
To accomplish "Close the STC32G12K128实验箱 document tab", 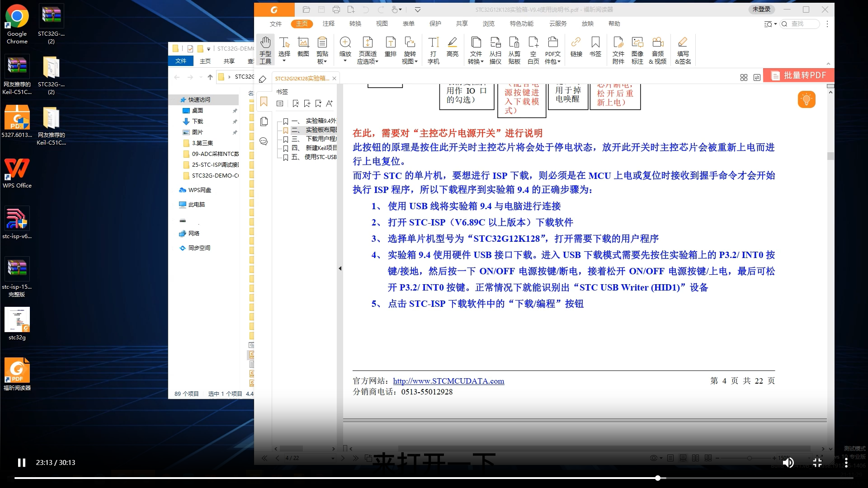I will [x=335, y=79].
